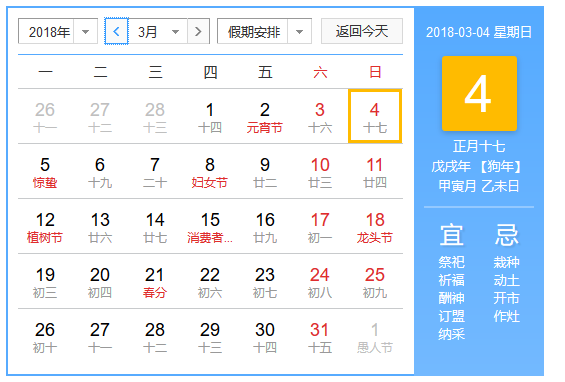Select March 16 (廿九)
565x382 pixels.
[265, 227]
